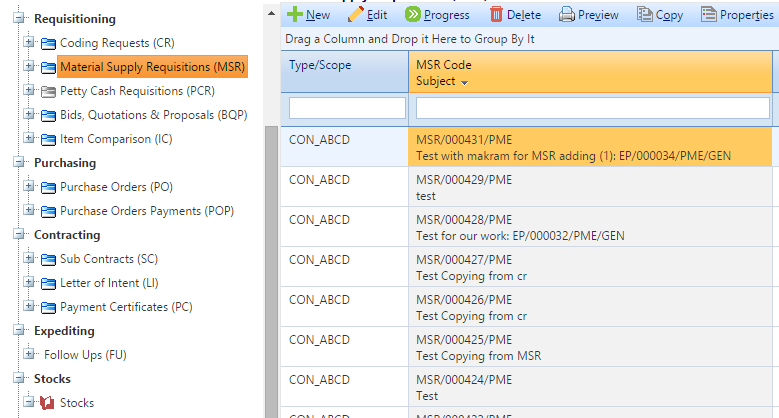Click the Coding Requests folder icon
This screenshot has width=779, height=418.
click(x=48, y=44)
